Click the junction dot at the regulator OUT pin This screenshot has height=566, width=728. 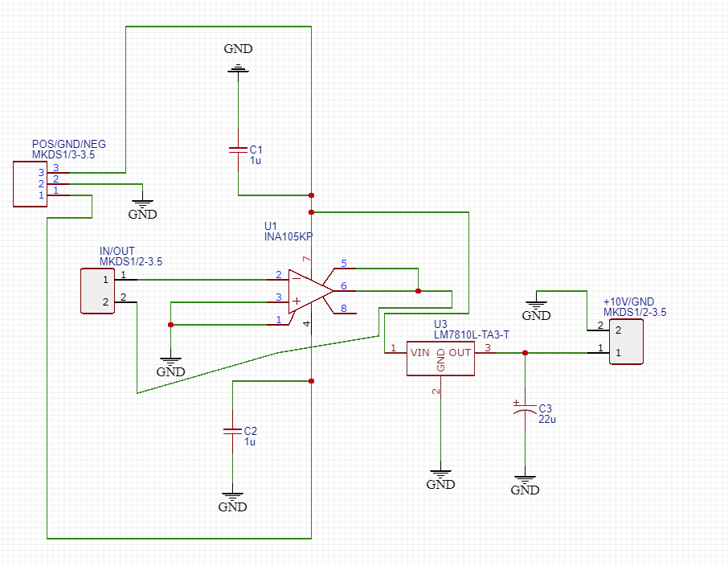pyautogui.click(x=525, y=352)
